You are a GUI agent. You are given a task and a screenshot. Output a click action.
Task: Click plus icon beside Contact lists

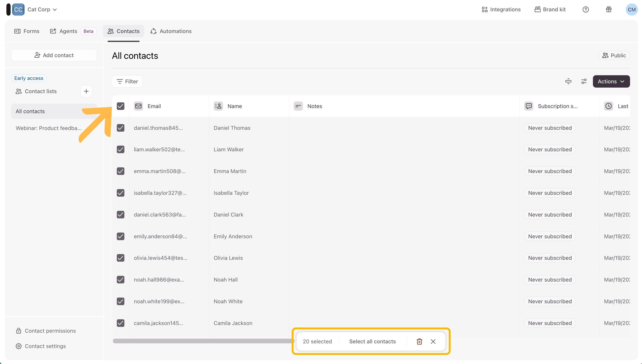click(86, 91)
